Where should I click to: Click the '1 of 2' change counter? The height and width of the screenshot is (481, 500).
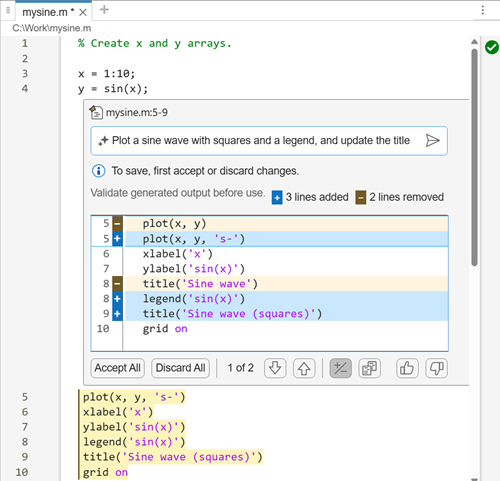coord(241,368)
